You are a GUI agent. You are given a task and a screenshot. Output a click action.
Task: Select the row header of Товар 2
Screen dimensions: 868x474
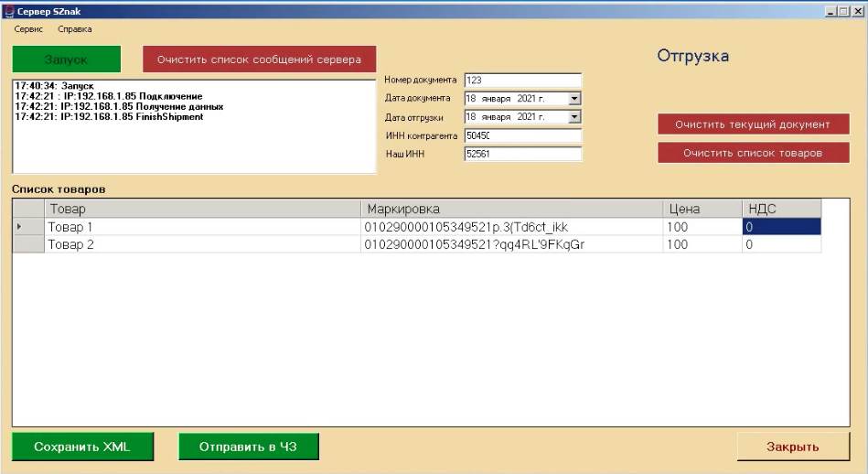pos(28,244)
